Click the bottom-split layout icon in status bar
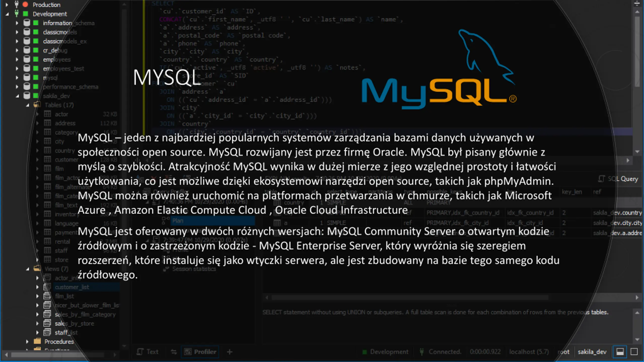 [620, 351]
